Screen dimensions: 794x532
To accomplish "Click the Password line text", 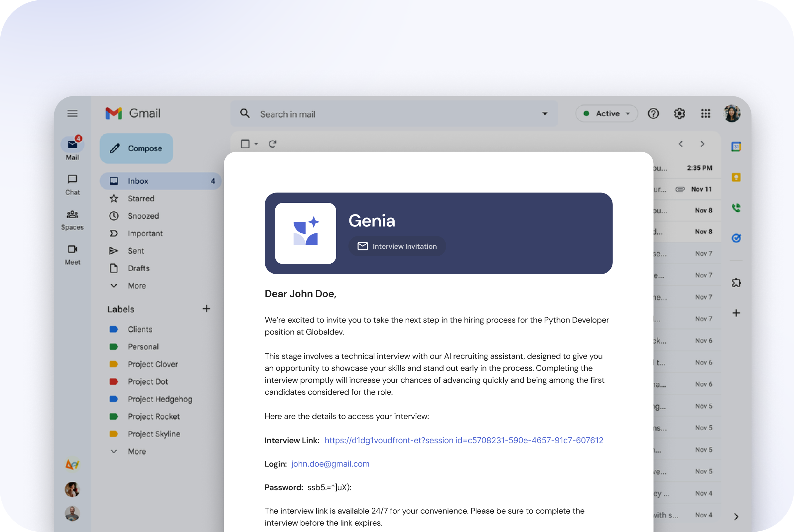I will [308, 487].
